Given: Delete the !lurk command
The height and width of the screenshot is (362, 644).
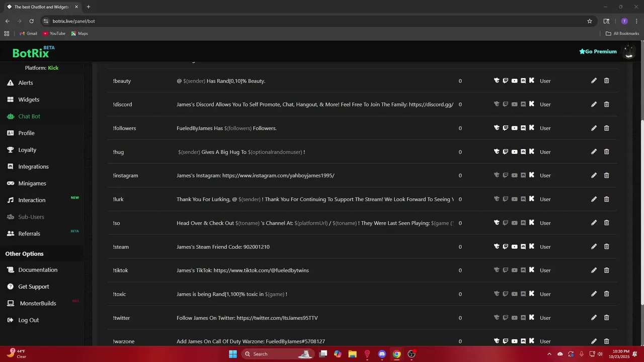Looking at the screenshot, I should tap(606, 199).
